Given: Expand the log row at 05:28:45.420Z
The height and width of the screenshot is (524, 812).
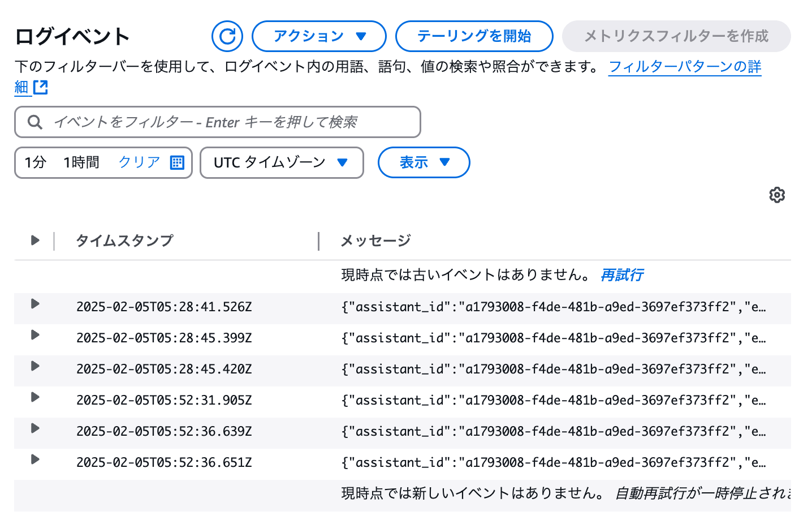Looking at the screenshot, I should (x=35, y=366).
